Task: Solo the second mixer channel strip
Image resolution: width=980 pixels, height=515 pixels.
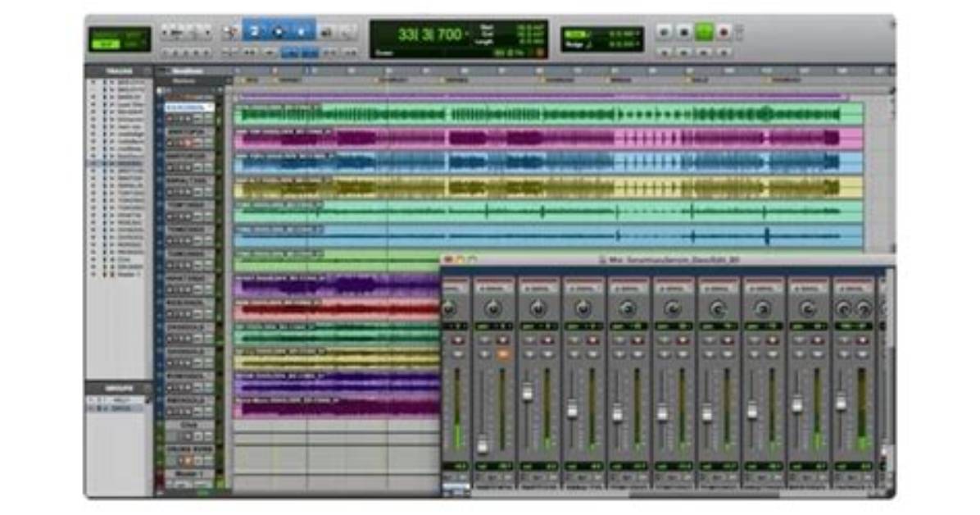Action: (484, 354)
